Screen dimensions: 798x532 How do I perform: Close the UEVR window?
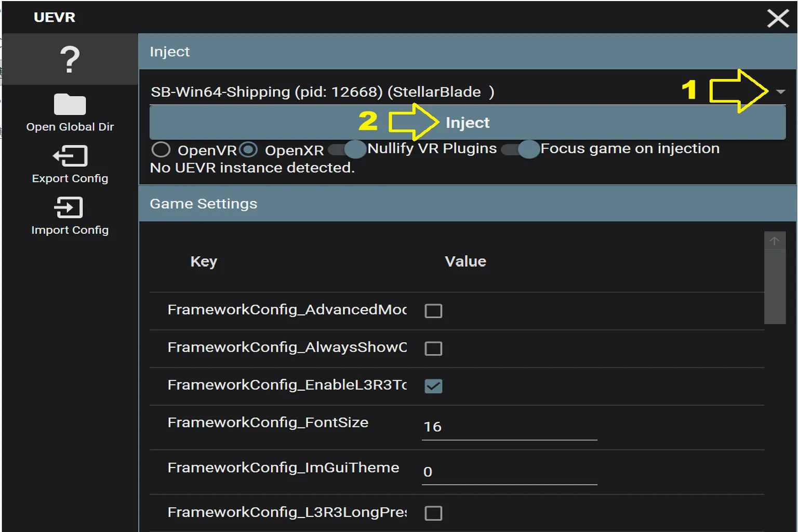pyautogui.click(x=778, y=18)
